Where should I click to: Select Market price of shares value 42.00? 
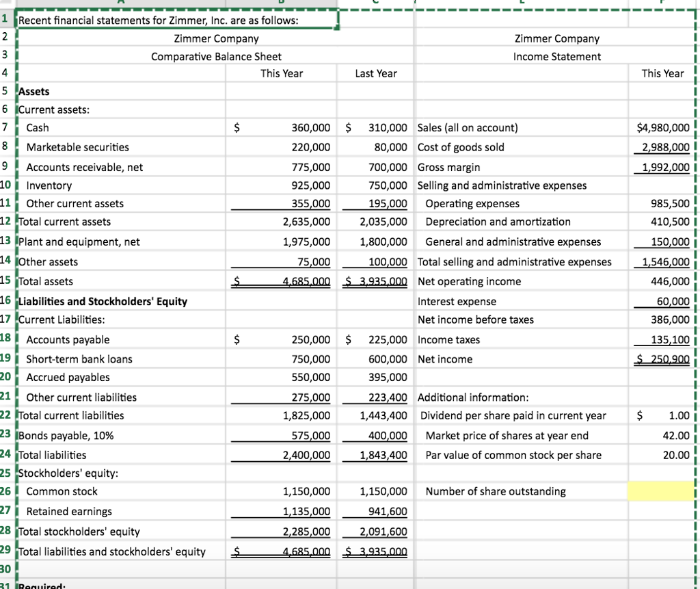[x=676, y=435]
